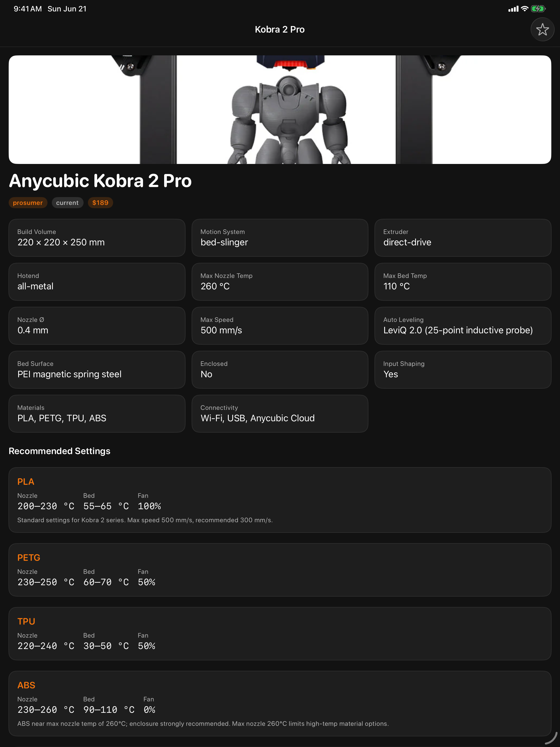Tap the ABS settings heading

[x=26, y=685]
